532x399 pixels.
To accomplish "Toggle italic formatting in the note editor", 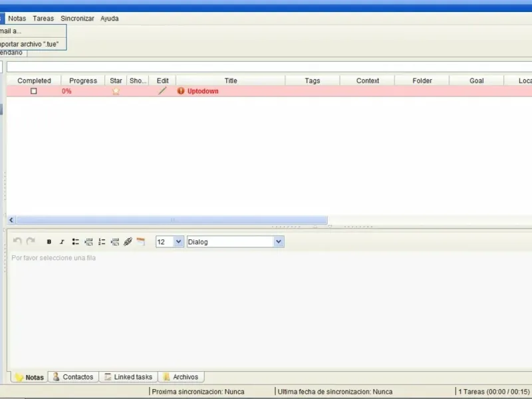I will pos(62,241).
